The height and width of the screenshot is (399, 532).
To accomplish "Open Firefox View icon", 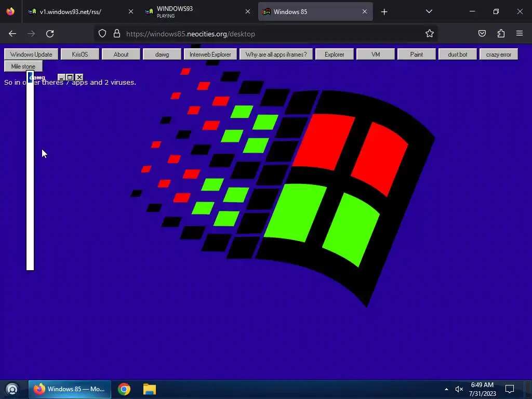I will (10, 11).
